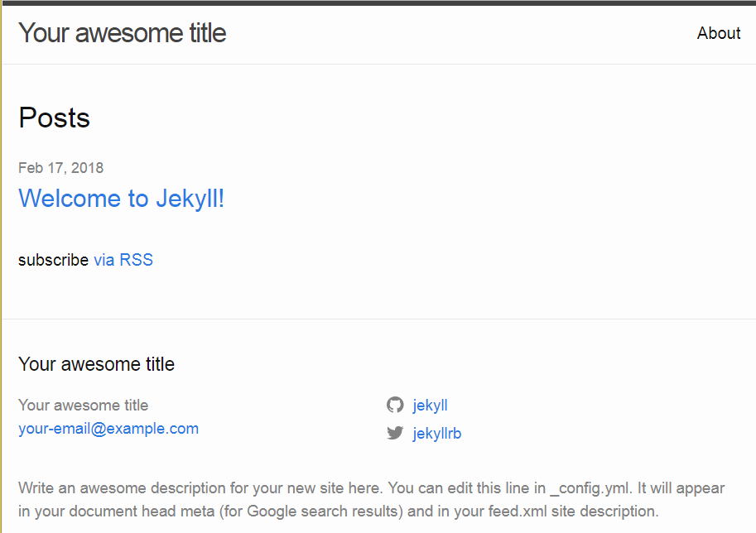This screenshot has width=756, height=533.
Task: Click the dark bar atop the page
Action: 378,2
